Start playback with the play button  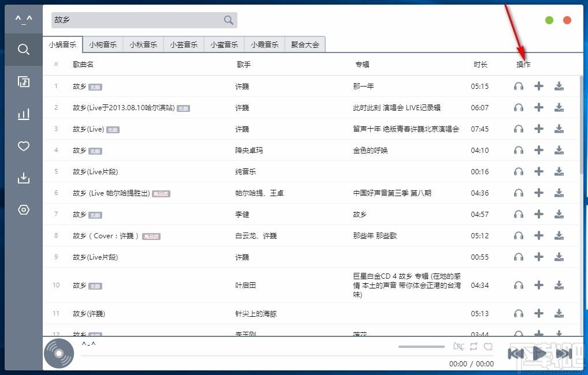[x=539, y=353]
